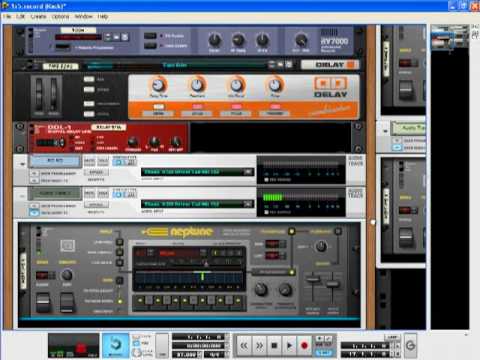
Task: Expand Show Programmer on lower audio track
Action: 34,206
